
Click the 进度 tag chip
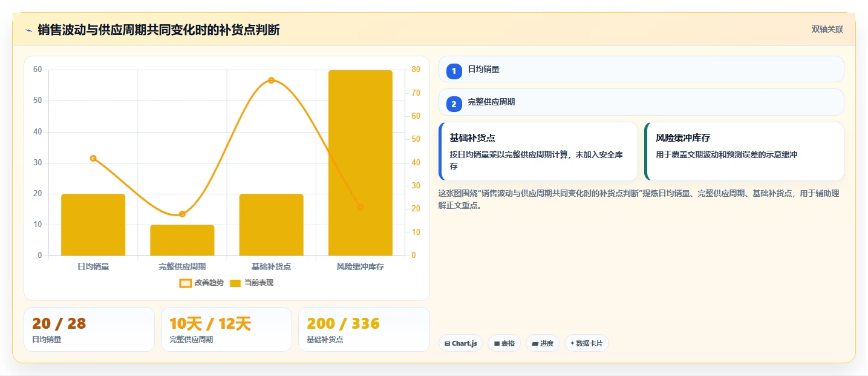tap(543, 343)
